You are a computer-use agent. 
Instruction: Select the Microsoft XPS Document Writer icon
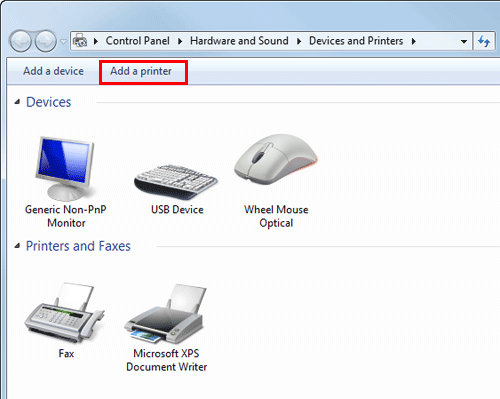click(x=166, y=314)
